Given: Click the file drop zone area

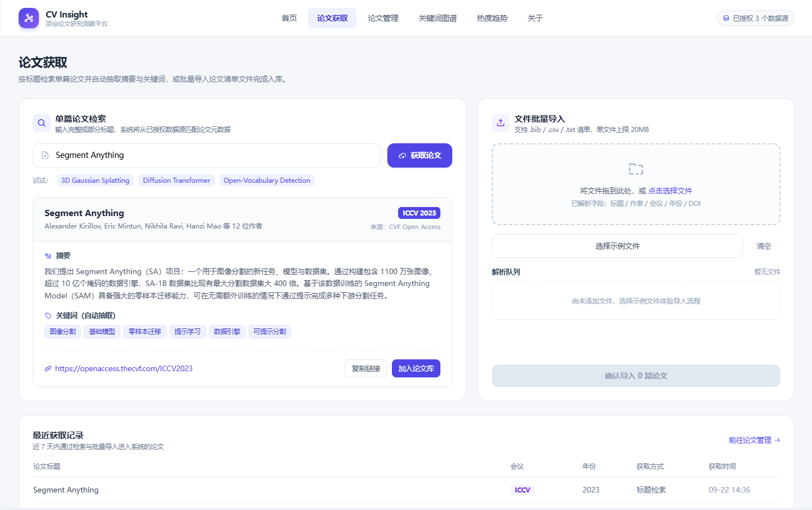Looking at the screenshot, I should pyautogui.click(x=636, y=184).
